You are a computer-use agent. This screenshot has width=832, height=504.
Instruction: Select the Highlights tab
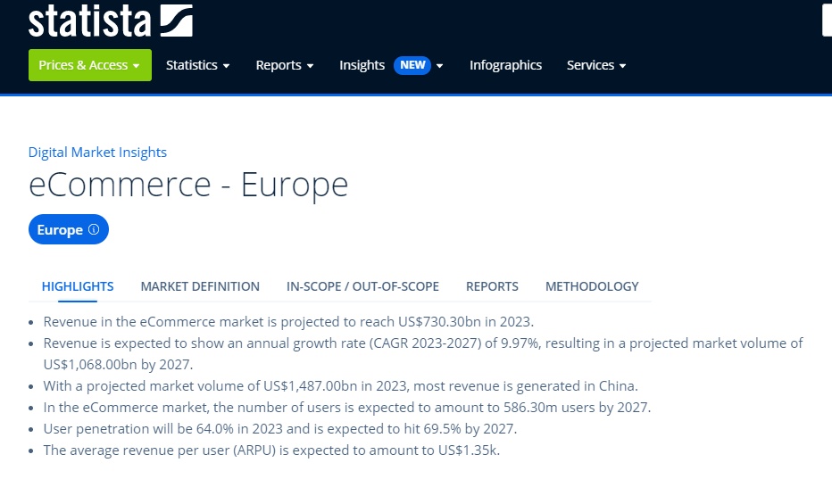point(78,286)
